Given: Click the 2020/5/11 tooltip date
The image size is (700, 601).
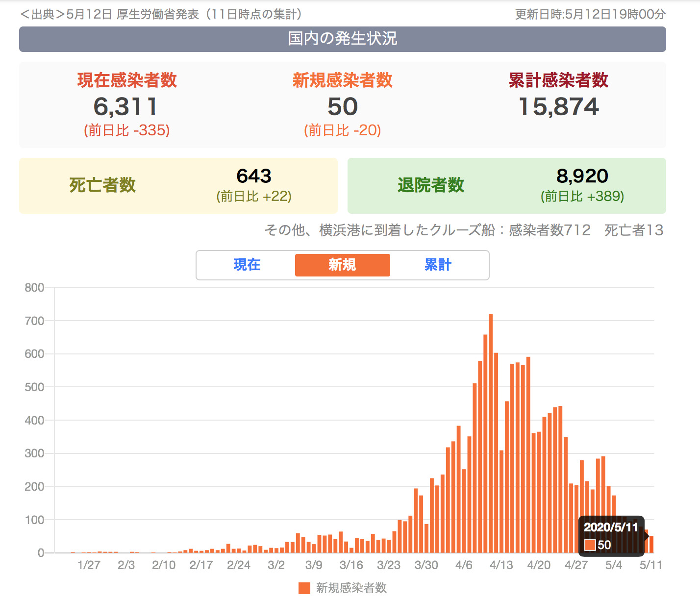Looking at the screenshot, I should tap(611, 527).
